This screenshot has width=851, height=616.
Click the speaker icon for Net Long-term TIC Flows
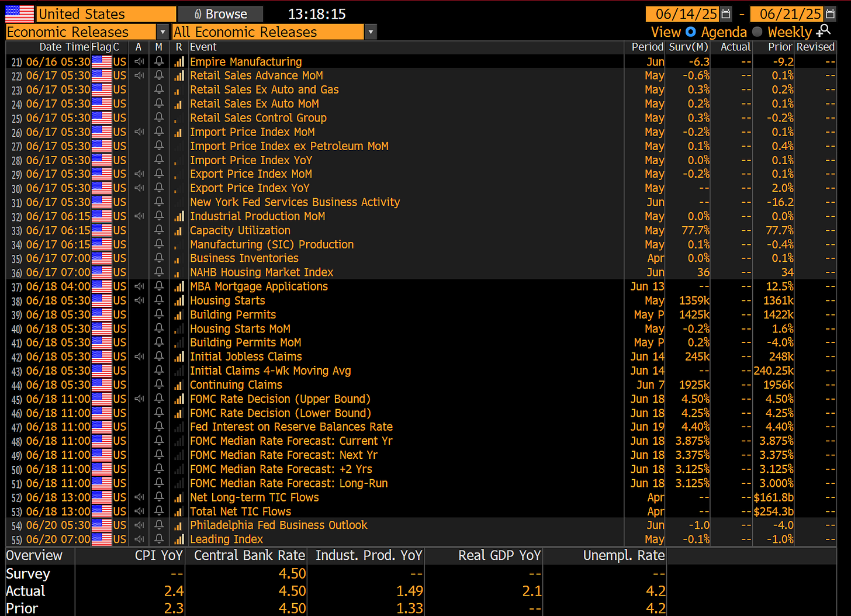tap(139, 497)
